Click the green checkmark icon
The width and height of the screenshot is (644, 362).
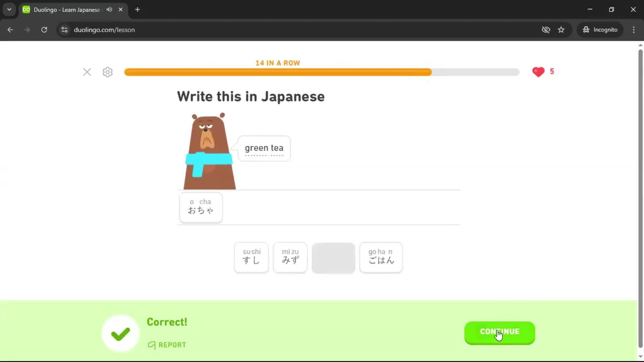coord(120,333)
